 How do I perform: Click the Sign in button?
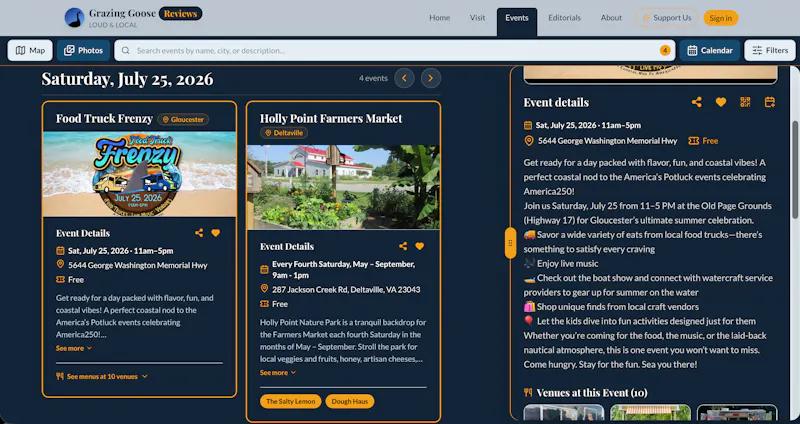tap(720, 18)
